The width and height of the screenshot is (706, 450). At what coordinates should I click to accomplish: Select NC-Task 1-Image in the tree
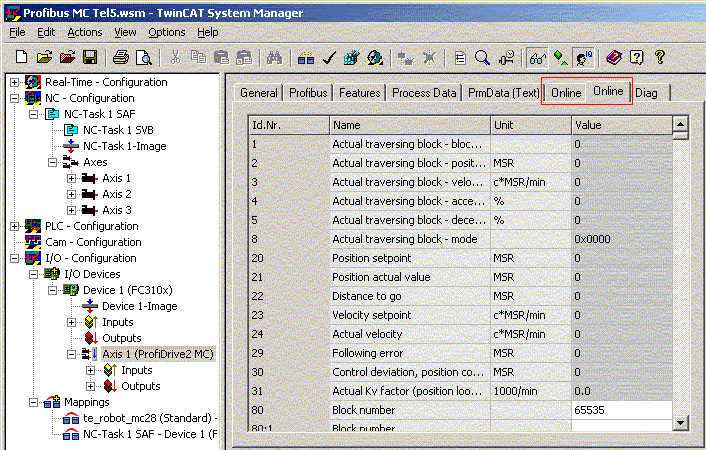click(x=125, y=146)
